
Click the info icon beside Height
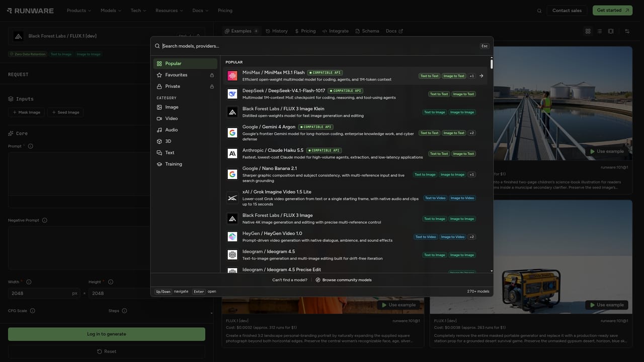pyautogui.click(x=111, y=282)
